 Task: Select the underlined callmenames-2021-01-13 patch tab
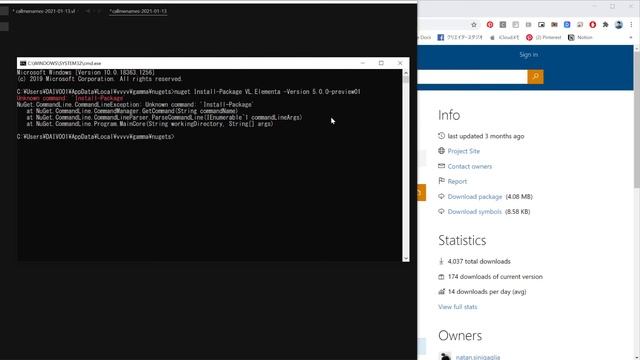[138, 11]
